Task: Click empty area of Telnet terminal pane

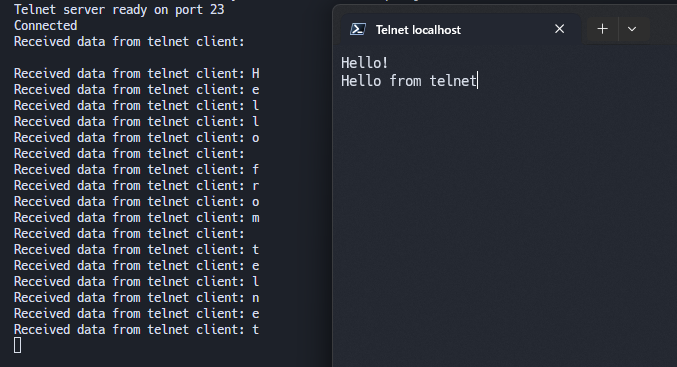Action: pyautogui.click(x=505, y=225)
